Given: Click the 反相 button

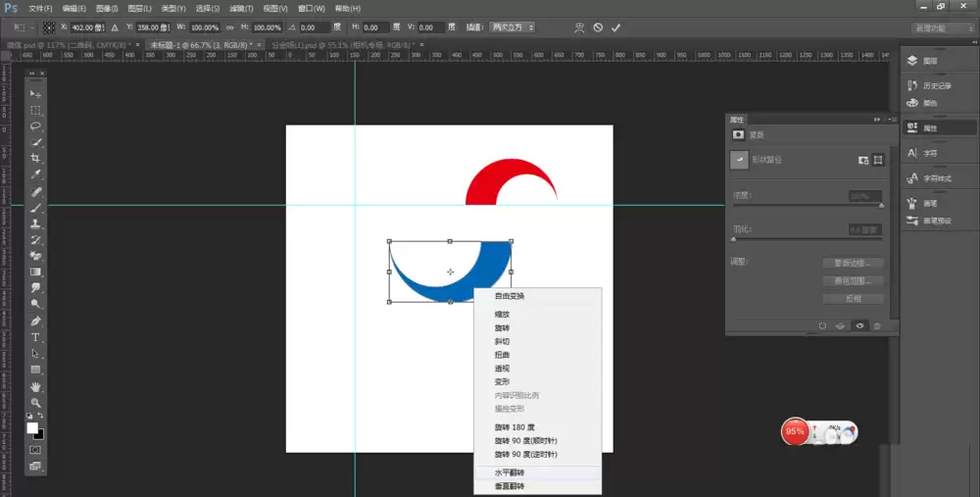Looking at the screenshot, I should click(854, 299).
